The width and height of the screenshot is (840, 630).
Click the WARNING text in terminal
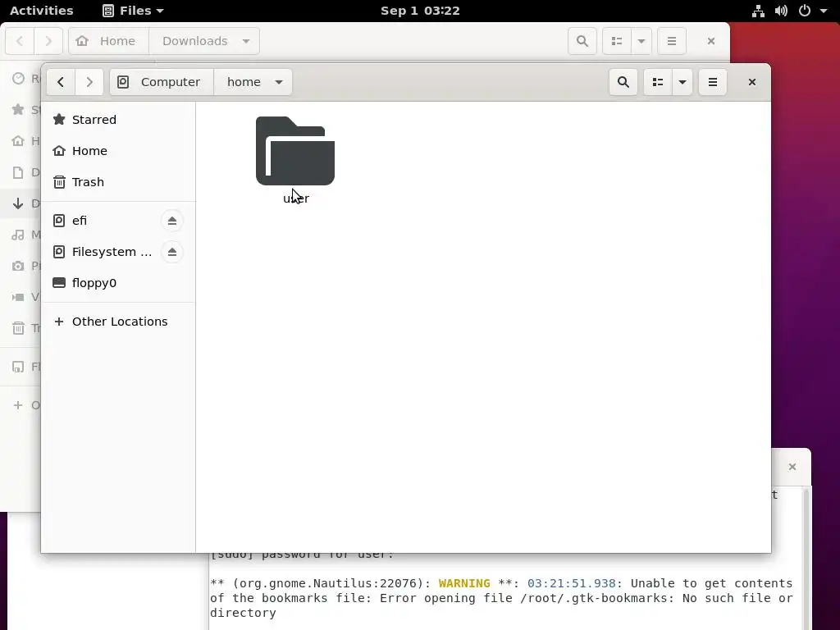coord(464,583)
